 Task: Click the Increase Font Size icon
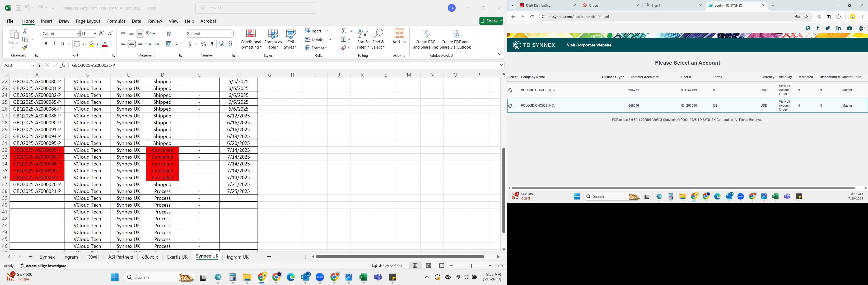click(101, 33)
